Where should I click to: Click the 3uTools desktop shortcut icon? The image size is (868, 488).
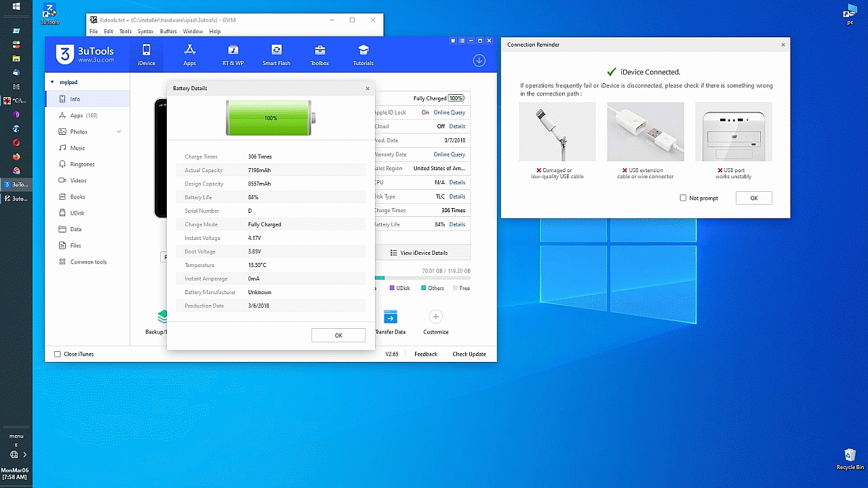[x=50, y=14]
